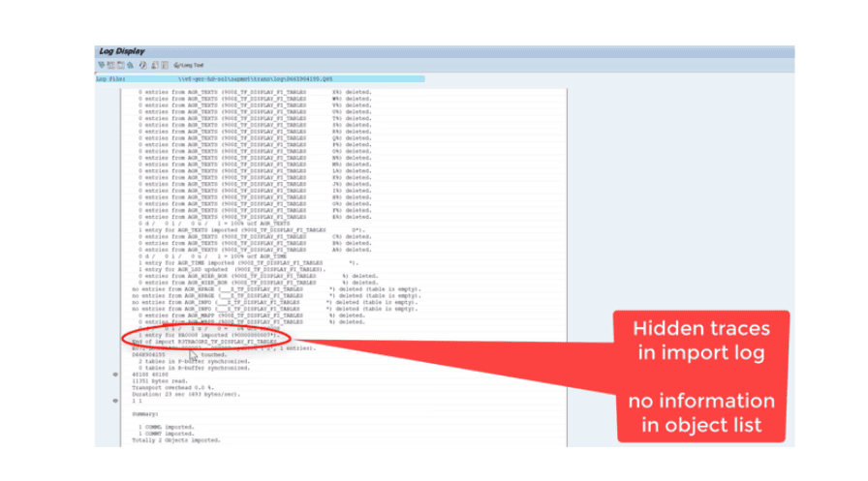This screenshot has height=481, width=868.
Task: Click the 'End of import R3TRACGR' line
Action: (204, 342)
